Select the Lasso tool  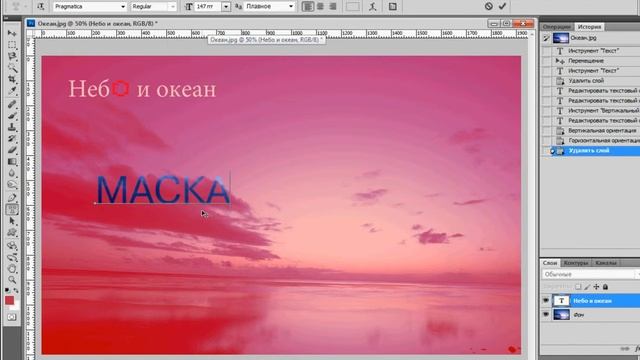click(12, 56)
